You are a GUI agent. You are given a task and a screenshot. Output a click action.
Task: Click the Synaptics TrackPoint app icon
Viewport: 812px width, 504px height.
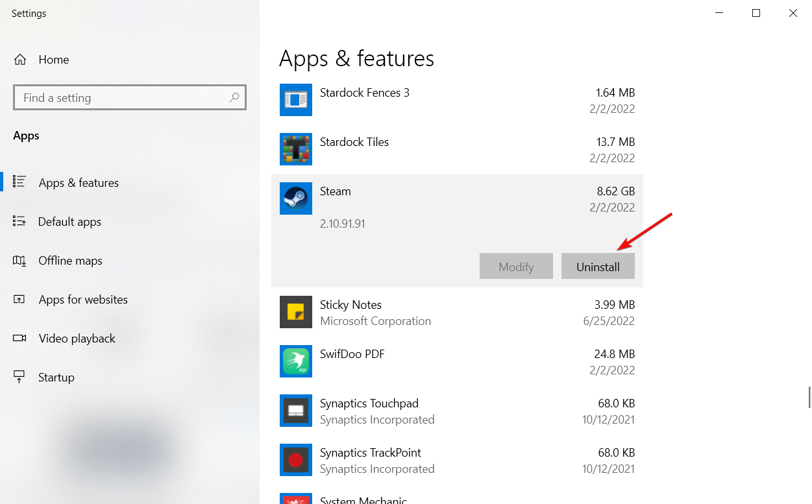[296, 460]
